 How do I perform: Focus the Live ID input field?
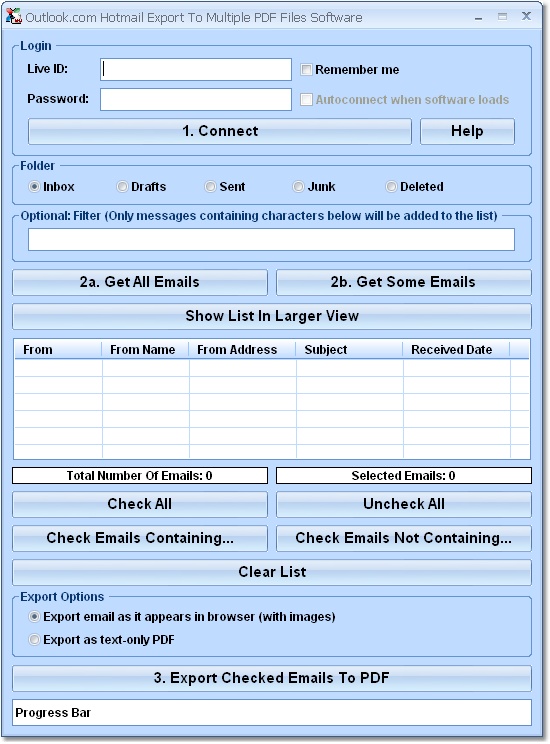coord(196,69)
